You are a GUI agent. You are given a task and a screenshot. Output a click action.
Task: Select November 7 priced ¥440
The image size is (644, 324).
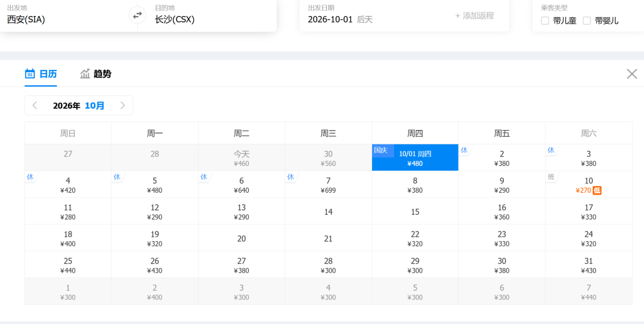[589, 292]
